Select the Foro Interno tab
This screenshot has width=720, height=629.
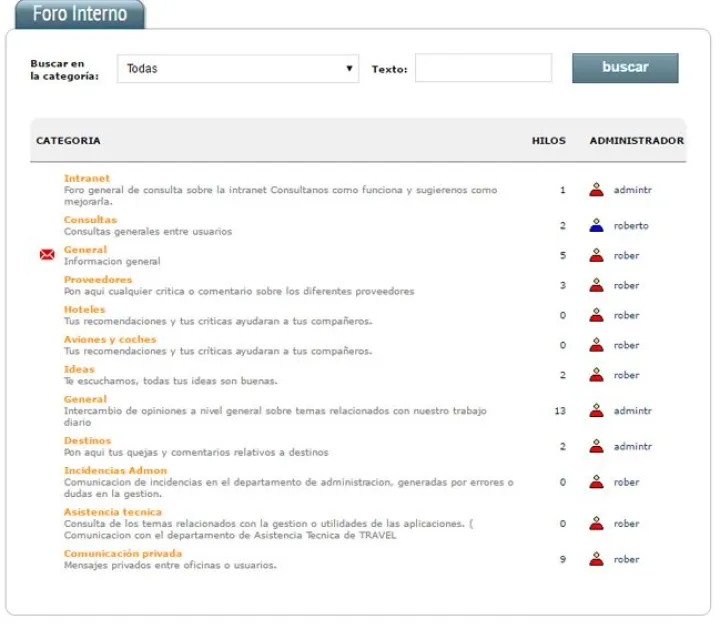[x=80, y=14]
